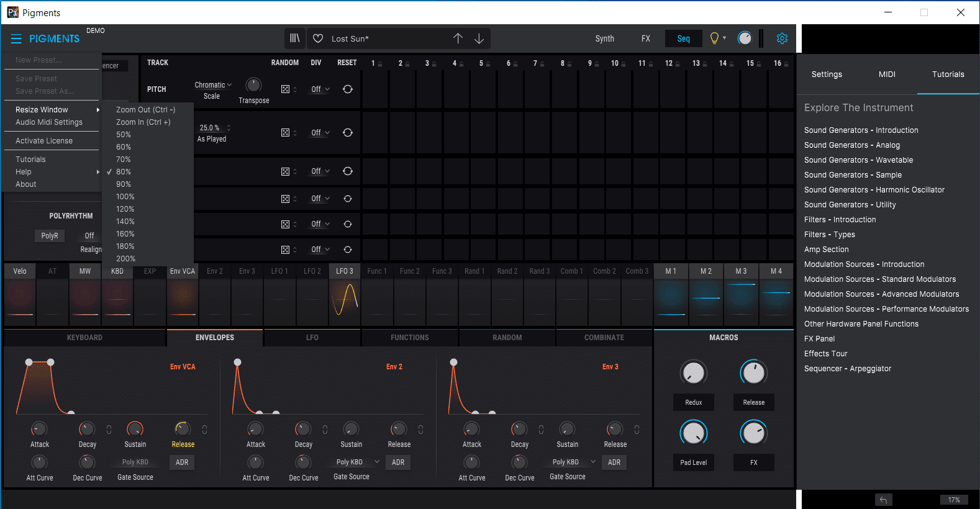Click the Pitch track randomize dice icon
The image size is (980, 509).
point(285,89)
